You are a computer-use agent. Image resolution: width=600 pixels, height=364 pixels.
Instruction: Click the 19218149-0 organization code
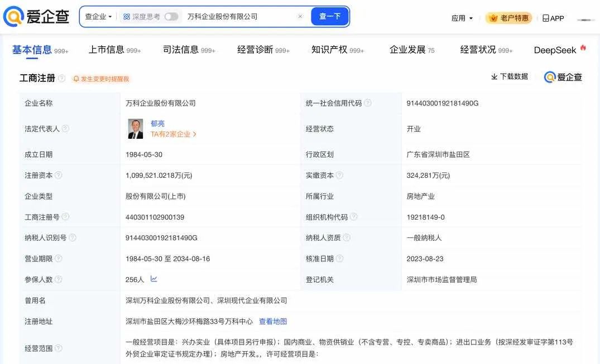425,217
